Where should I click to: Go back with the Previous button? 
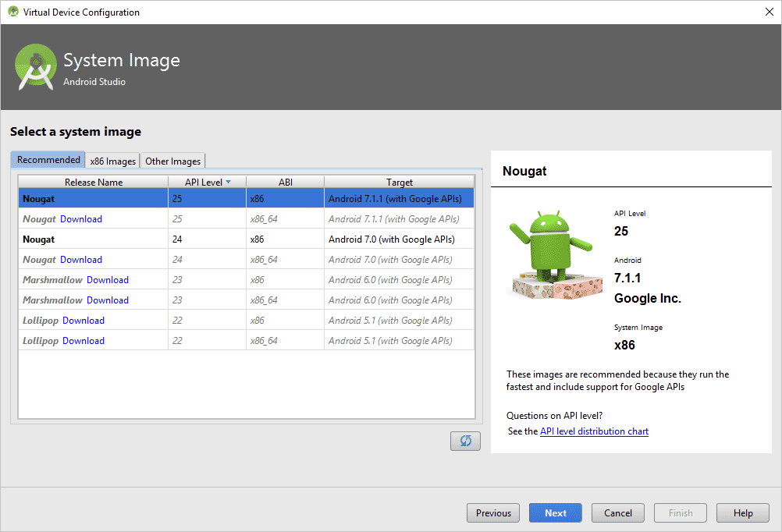click(493, 512)
